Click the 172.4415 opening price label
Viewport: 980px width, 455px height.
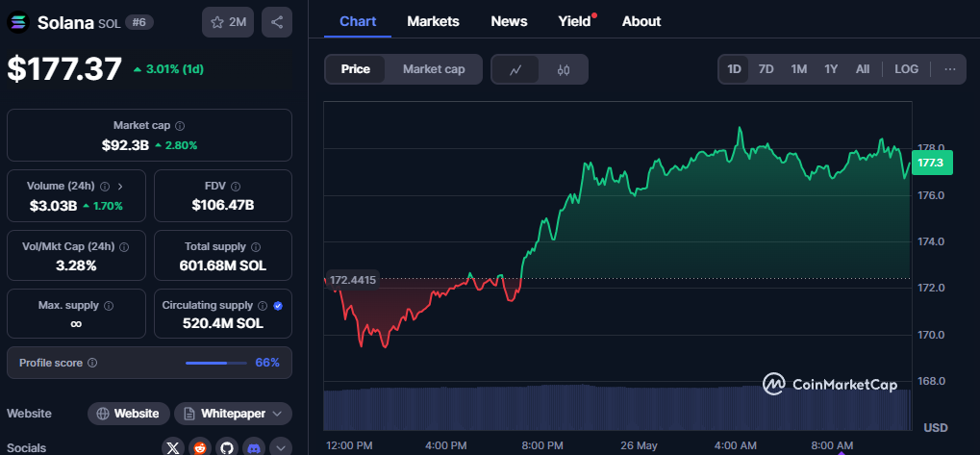(x=353, y=280)
